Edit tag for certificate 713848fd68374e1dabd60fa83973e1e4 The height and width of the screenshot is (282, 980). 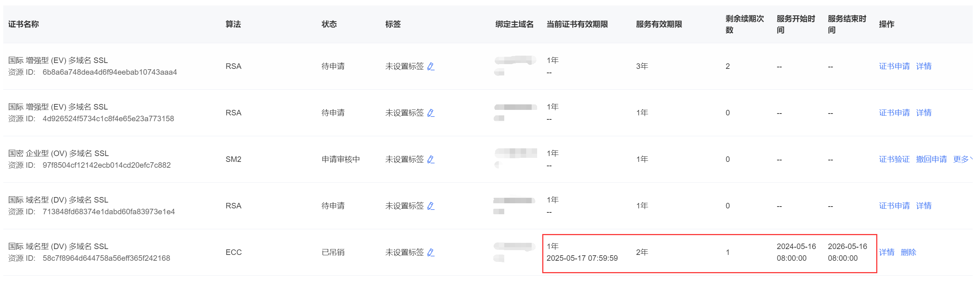431,206
